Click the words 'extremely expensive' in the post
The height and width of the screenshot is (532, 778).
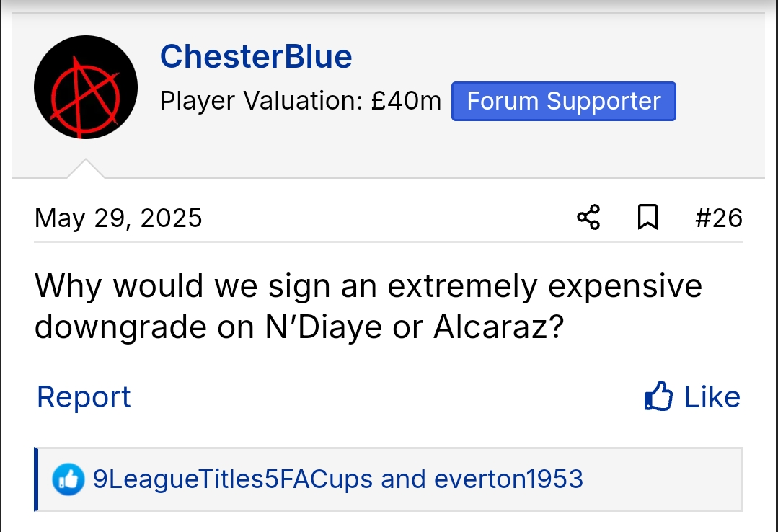[x=544, y=287]
